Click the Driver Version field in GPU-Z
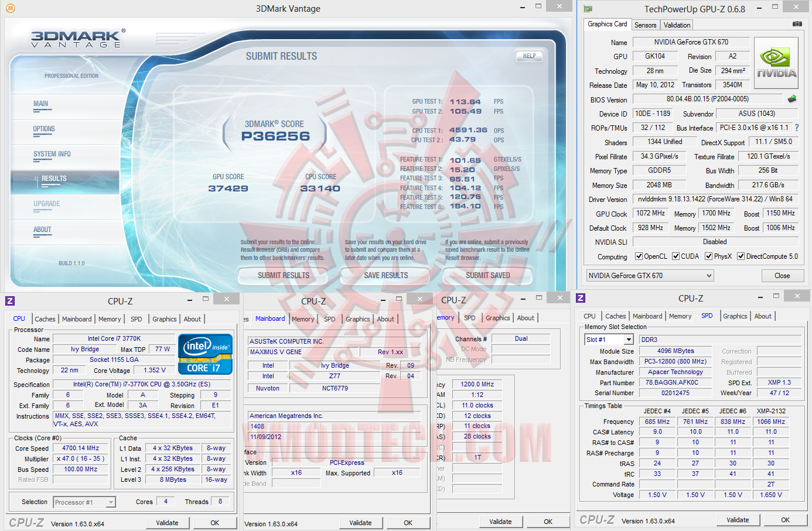 click(715, 199)
